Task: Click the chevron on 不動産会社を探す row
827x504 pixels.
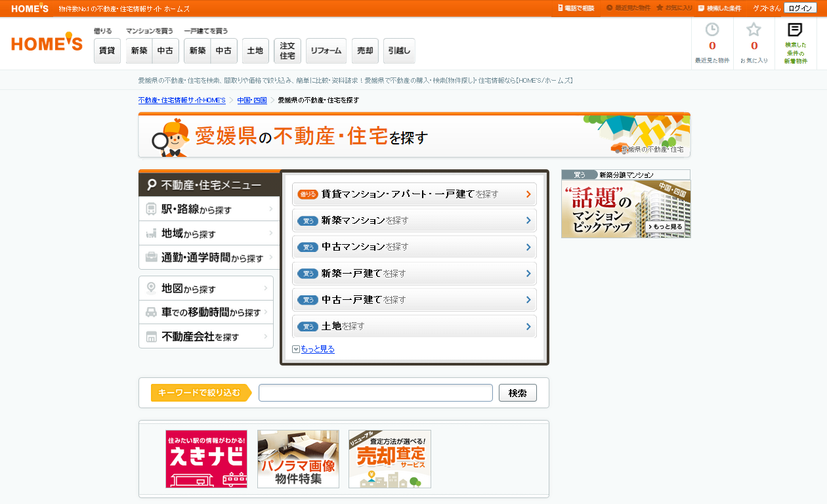Action: click(x=267, y=337)
